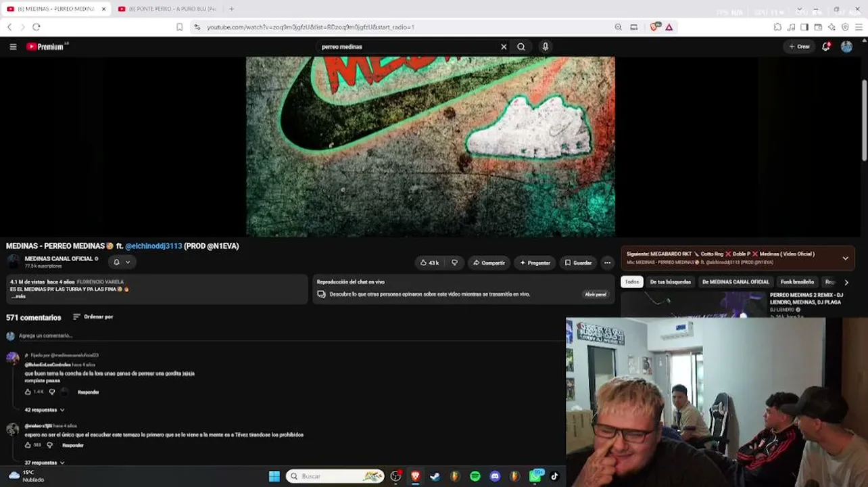This screenshot has width=868, height=487.
Task: Open the Brave VPN shield icon
Action: click(x=845, y=27)
